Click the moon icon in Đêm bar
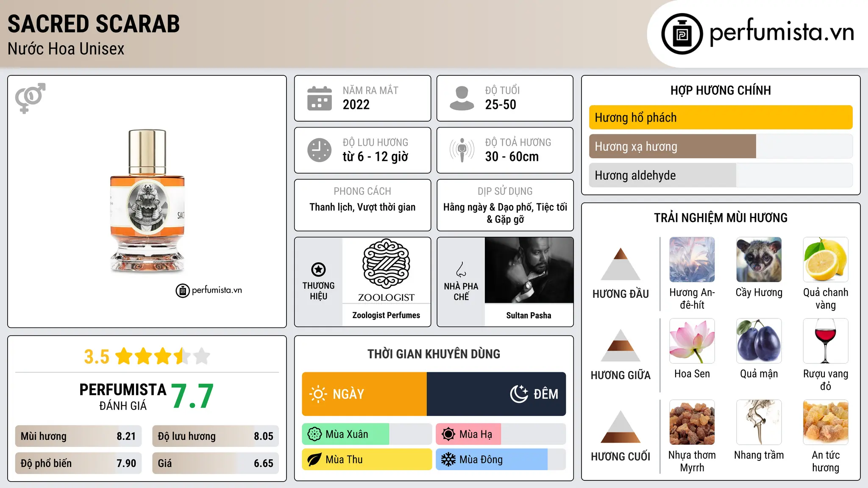868x488 pixels. click(519, 394)
